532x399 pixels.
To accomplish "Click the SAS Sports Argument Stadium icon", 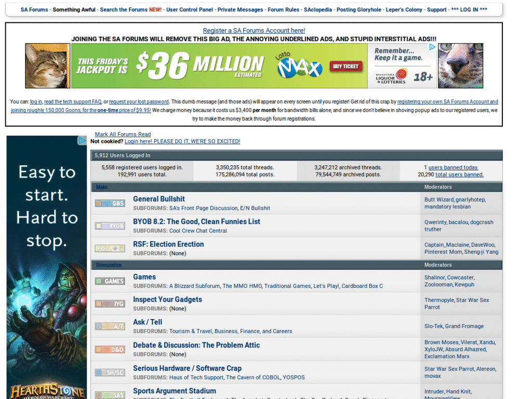I will pos(110,395).
